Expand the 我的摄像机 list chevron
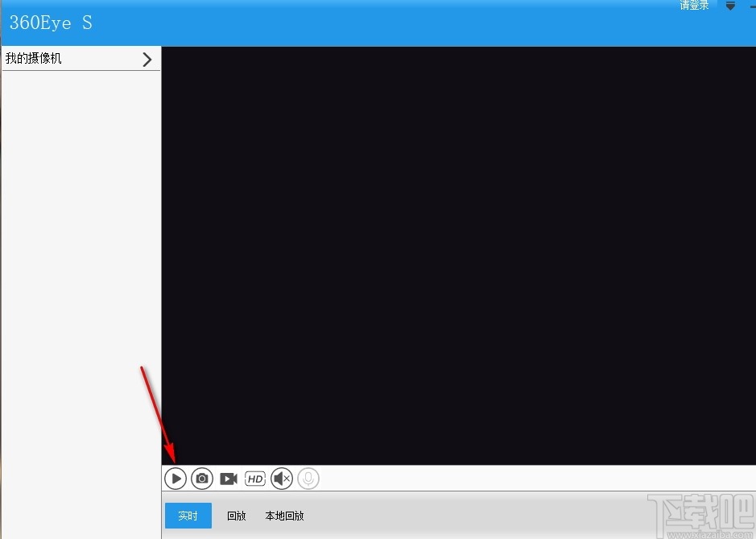 [147, 60]
